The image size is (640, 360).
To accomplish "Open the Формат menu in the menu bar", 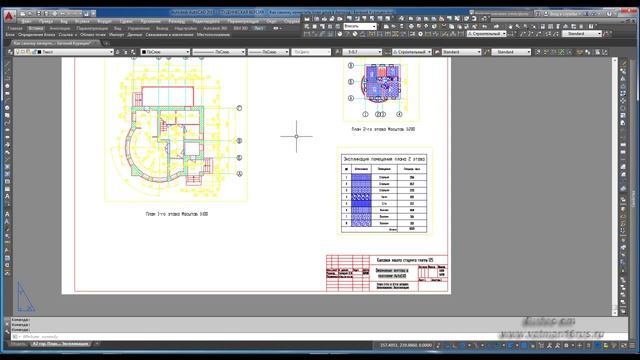I will [x=104, y=21].
